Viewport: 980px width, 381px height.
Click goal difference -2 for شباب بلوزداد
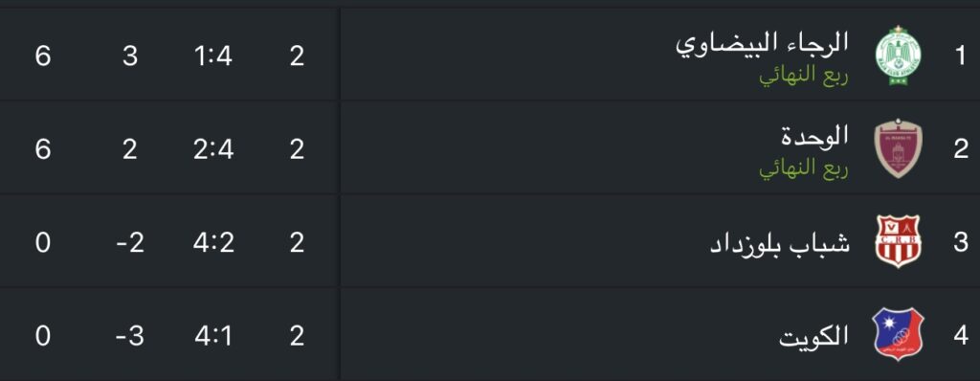pyautogui.click(x=130, y=242)
